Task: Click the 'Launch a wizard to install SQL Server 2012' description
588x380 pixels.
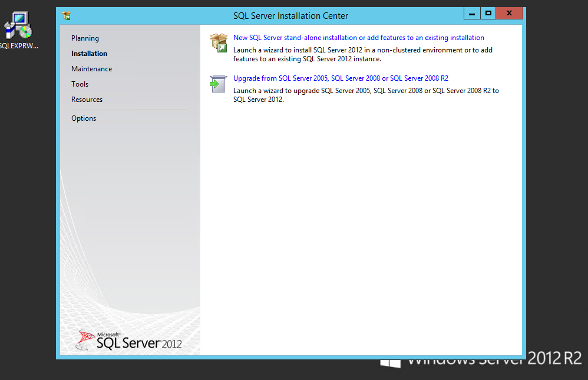Action: point(362,54)
